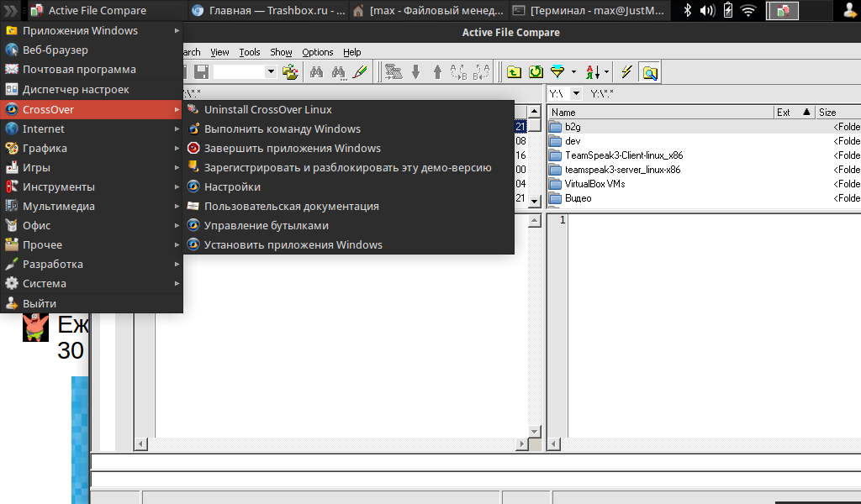Open the Tools menu
This screenshot has height=504, width=861.
click(x=249, y=52)
